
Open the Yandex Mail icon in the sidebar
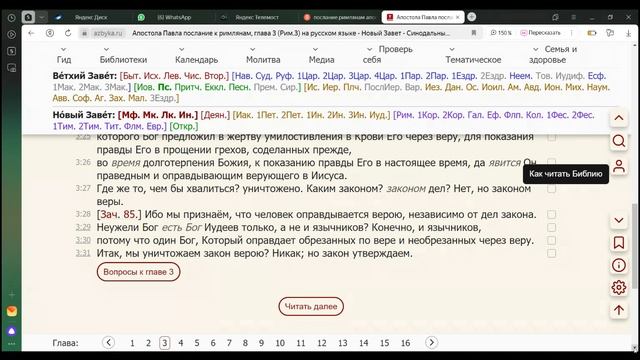tap(11, 311)
